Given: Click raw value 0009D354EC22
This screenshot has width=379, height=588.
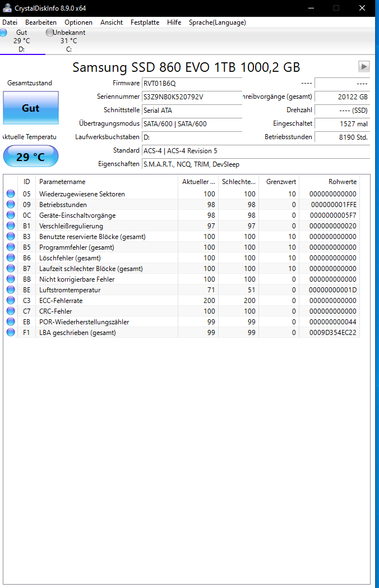Looking at the screenshot, I should pyautogui.click(x=333, y=333).
